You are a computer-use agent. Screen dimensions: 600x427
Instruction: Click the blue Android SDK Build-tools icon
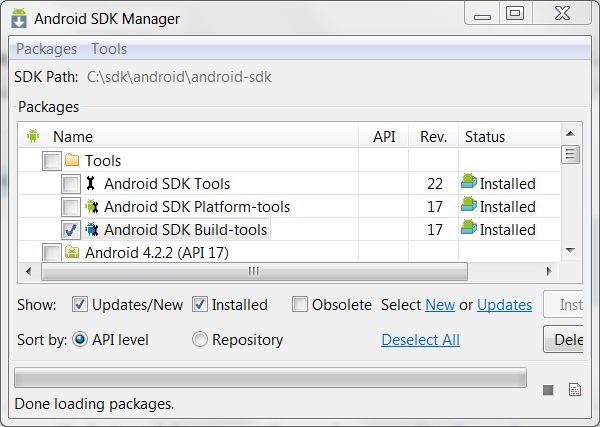(92, 229)
